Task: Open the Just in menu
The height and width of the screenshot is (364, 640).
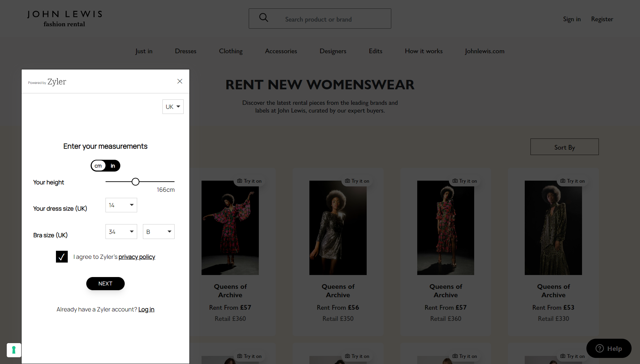Action: point(144,51)
